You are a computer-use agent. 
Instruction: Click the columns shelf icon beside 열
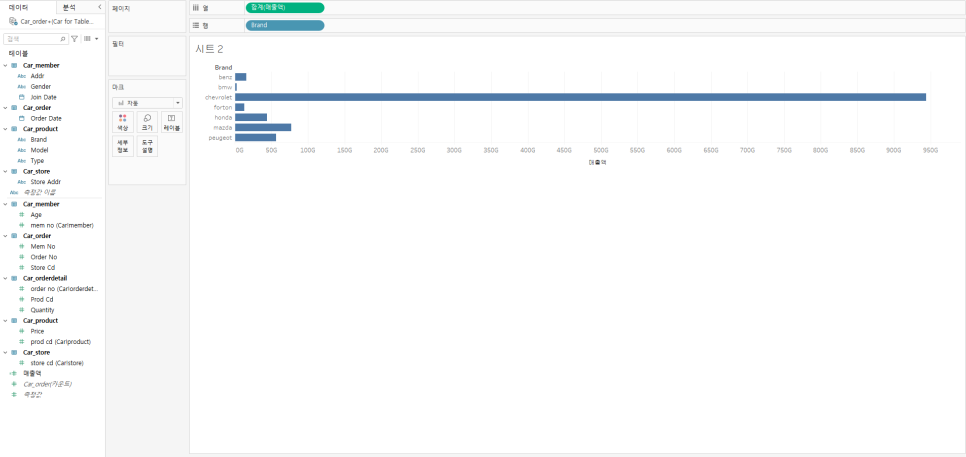[x=196, y=7]
